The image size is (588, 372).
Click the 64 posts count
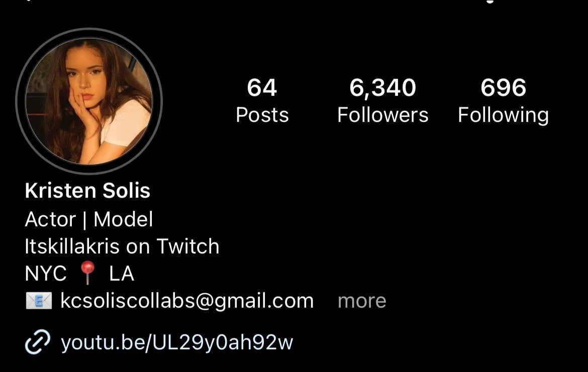[262, 88]
